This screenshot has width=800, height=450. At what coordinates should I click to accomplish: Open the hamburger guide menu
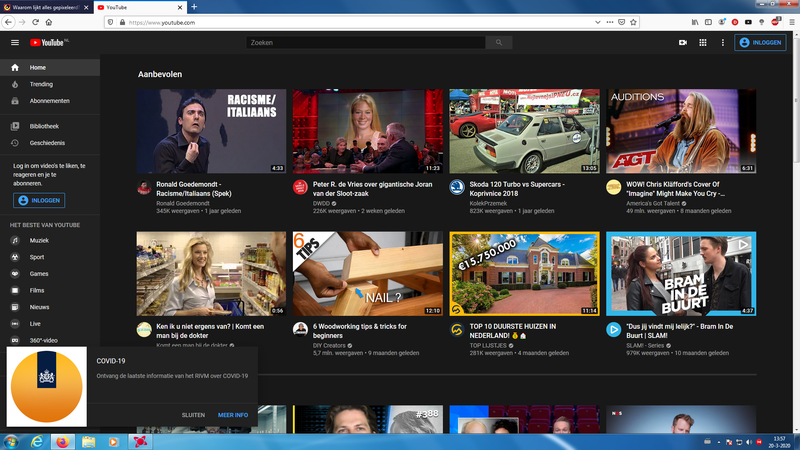click(x=15, y=43)
